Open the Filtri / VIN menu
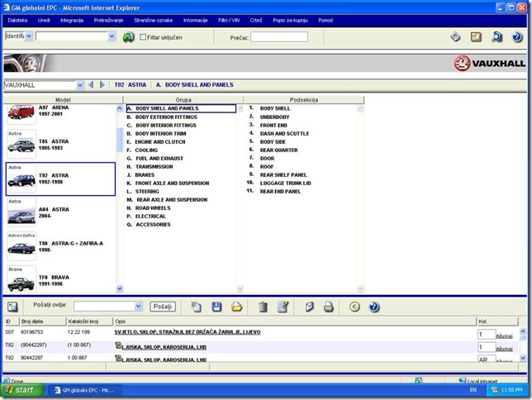The image size is (532, 400). 229,21
